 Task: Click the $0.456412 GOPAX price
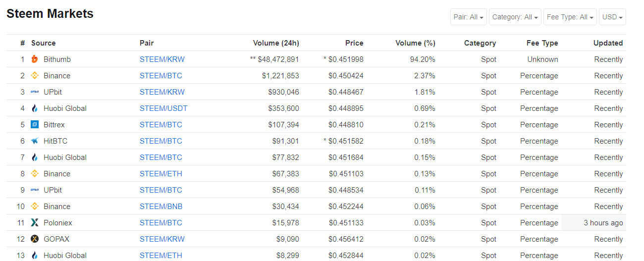click(346, 239)
